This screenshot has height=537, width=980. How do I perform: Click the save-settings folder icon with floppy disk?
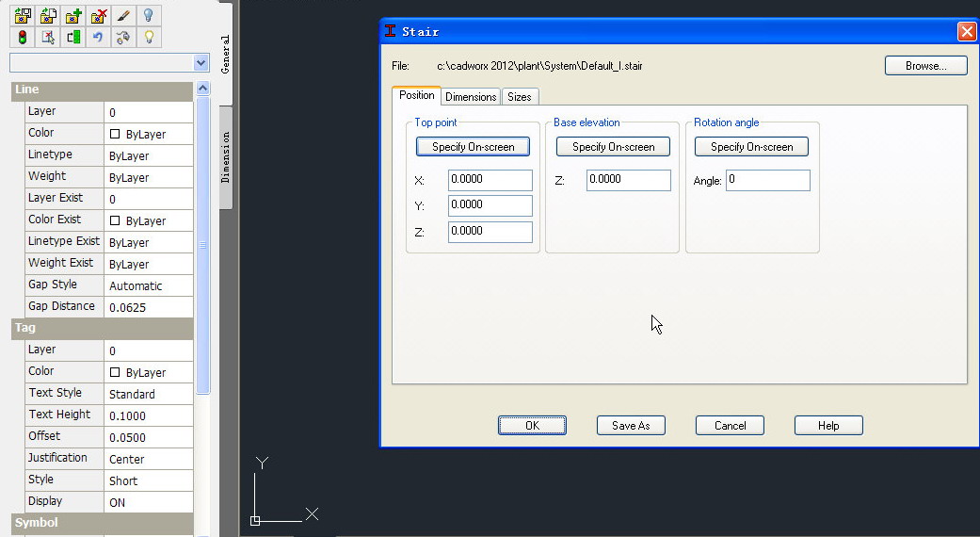click(x=23, y=16)
